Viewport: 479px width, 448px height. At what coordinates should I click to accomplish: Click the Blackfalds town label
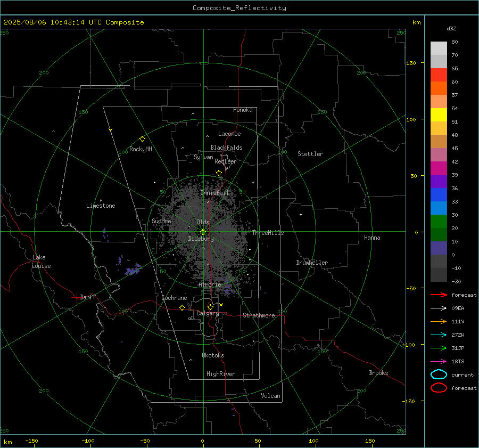[226, 148]
